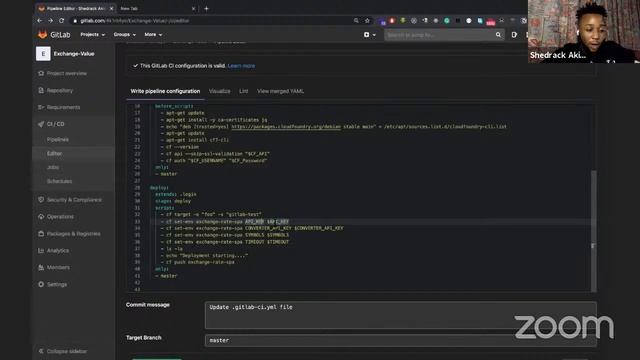Click the browser address bar

click(x=212, y=20)
